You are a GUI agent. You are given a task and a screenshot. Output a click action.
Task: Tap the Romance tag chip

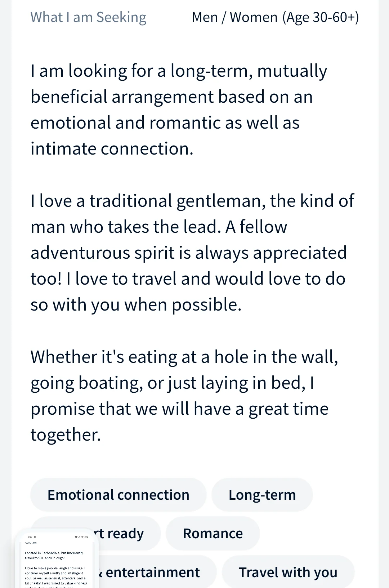[213, 534]
